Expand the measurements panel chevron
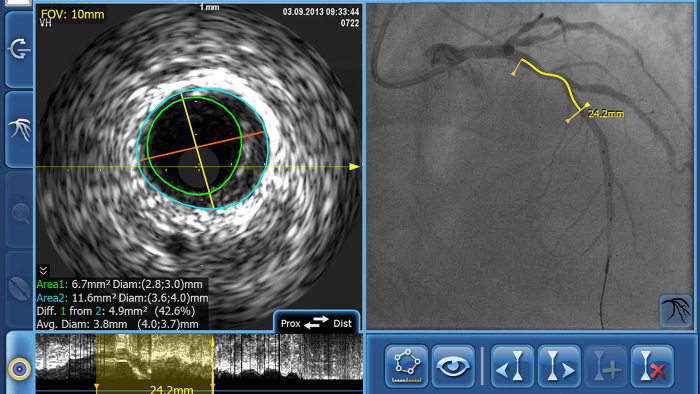700x394 pixels. pyautogui.click(x=43, y=270)
